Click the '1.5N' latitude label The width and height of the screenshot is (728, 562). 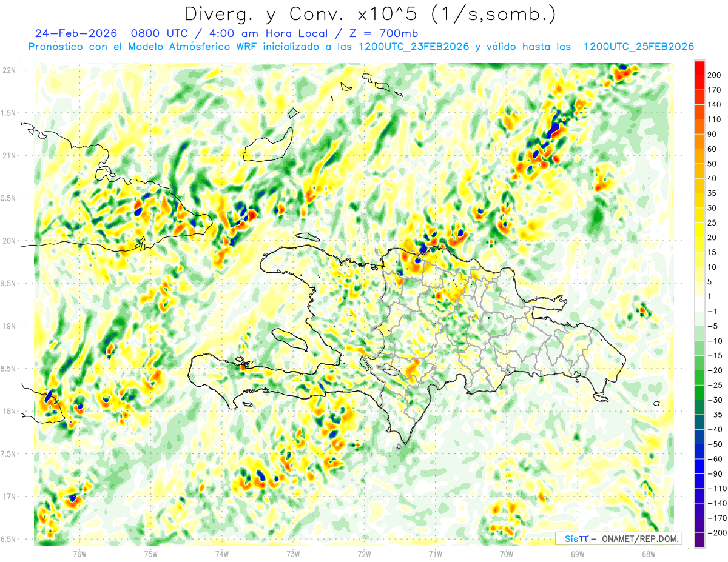(x=9, y=113)
